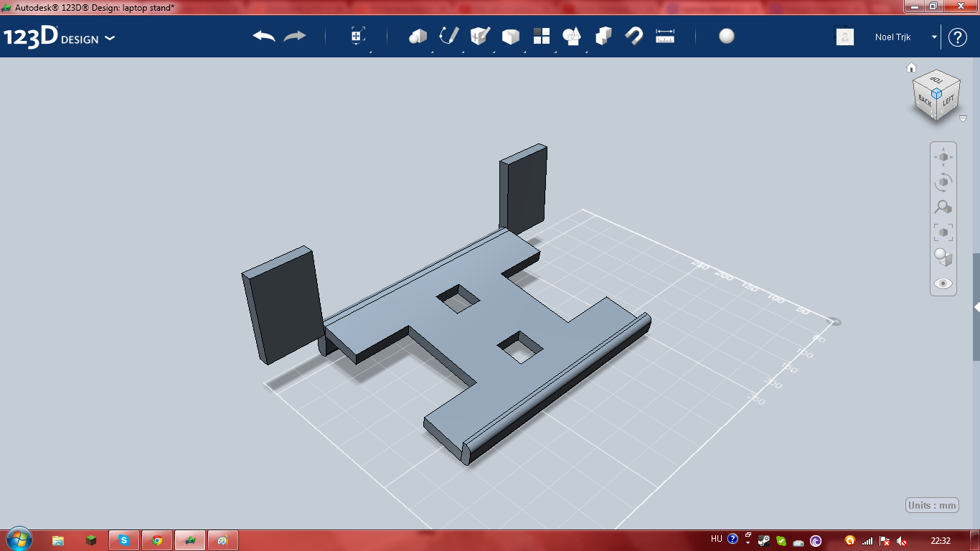Click the taskbar clock showing 22:32
This screenshot has width=980, height=551.
941,540
